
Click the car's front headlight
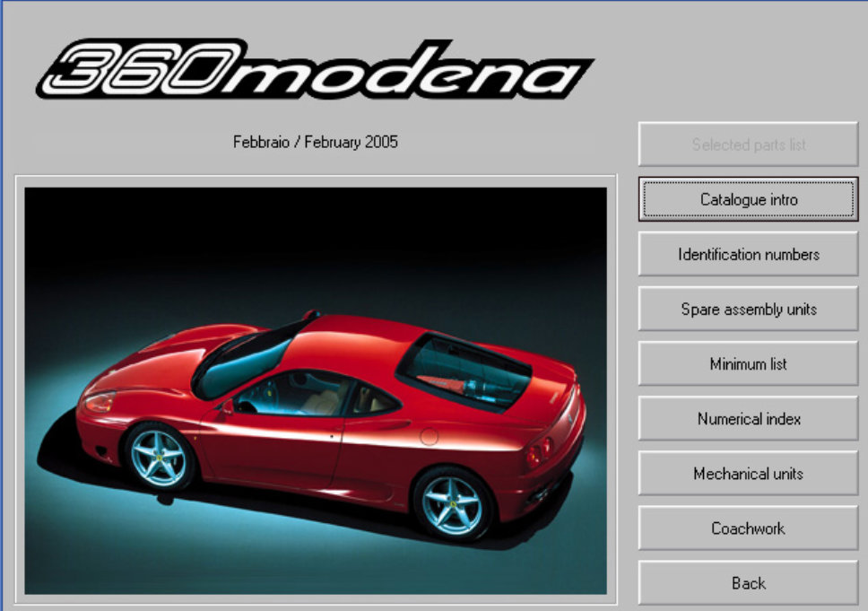coord(98,402)
